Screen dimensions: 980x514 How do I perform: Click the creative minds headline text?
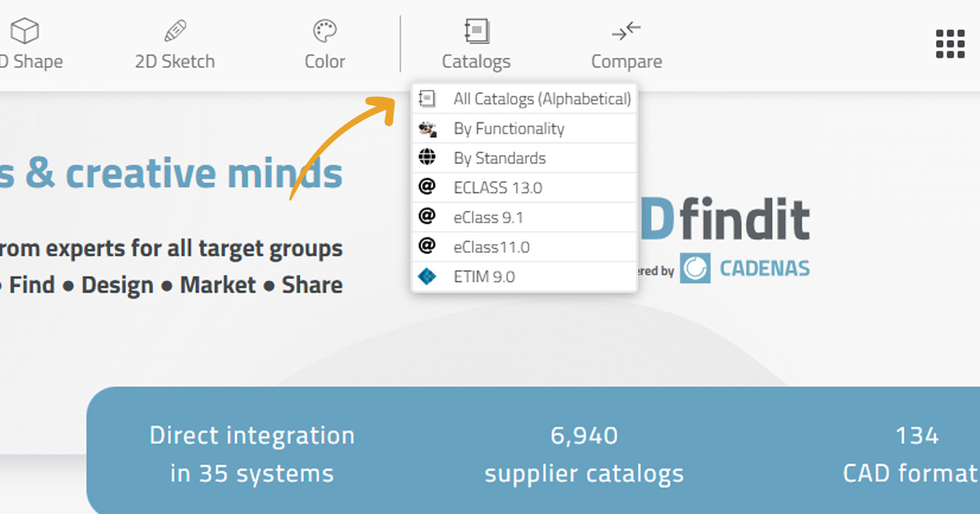click(x=203, y=174)
